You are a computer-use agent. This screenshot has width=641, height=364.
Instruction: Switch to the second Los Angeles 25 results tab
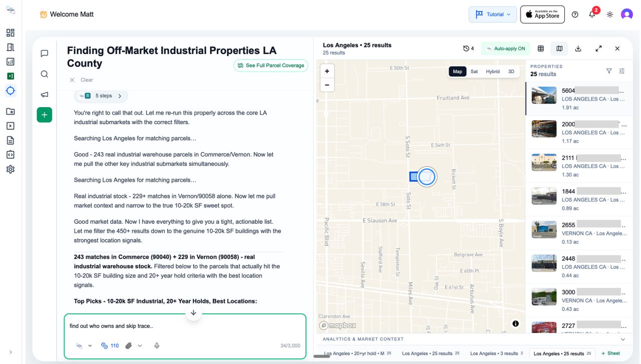point(562,353)
